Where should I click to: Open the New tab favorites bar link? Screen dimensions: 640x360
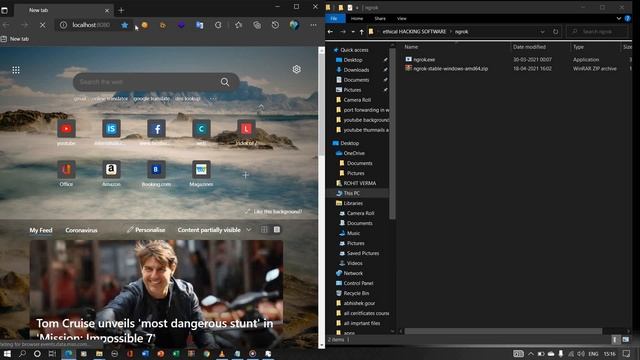click(x=15, y=39)
